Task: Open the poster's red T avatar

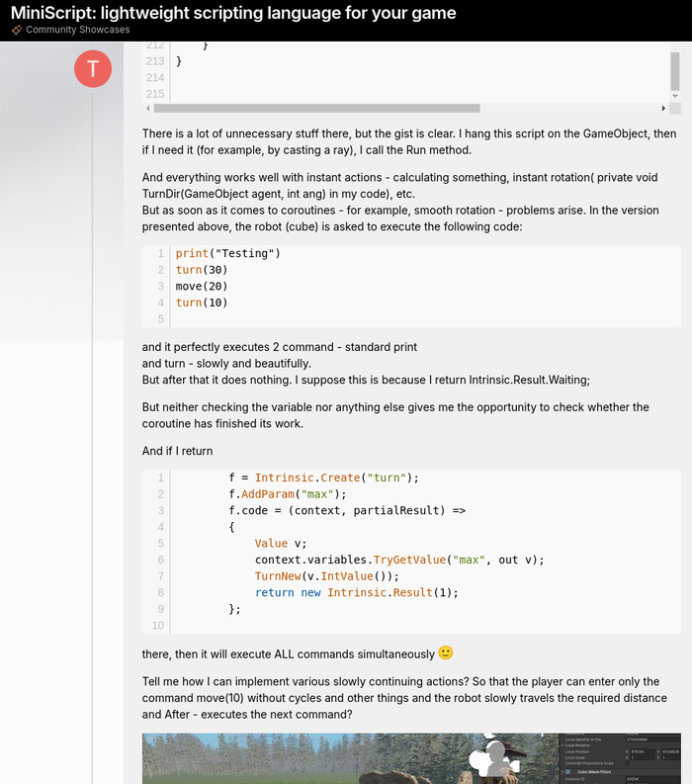Action: click(93, 68)
